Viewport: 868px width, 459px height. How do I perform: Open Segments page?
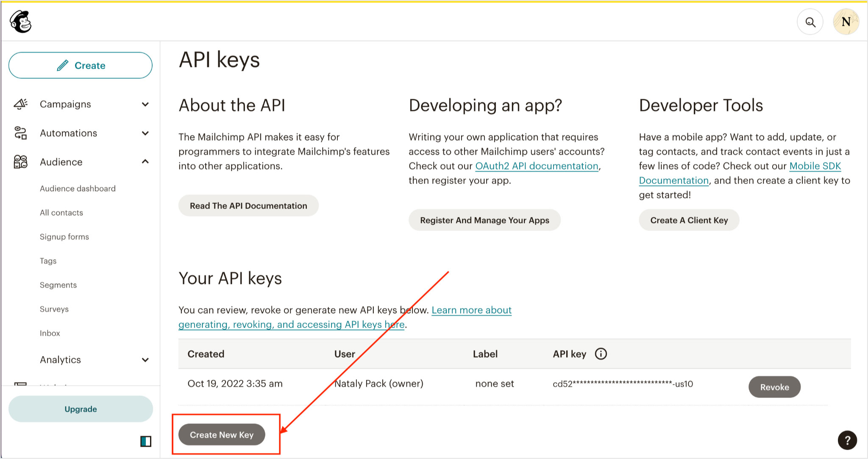(x=58, y=285)
